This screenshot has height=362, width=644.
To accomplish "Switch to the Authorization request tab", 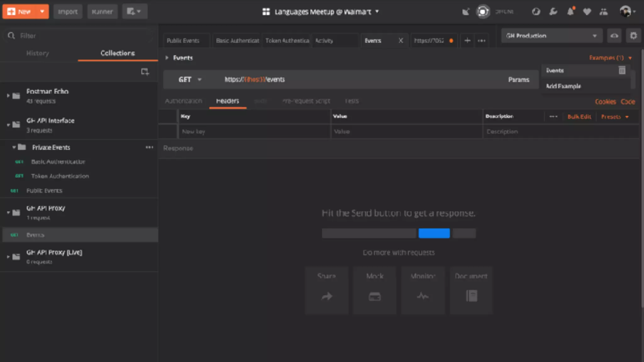I will pyautogui.click(x=183, y=101).
